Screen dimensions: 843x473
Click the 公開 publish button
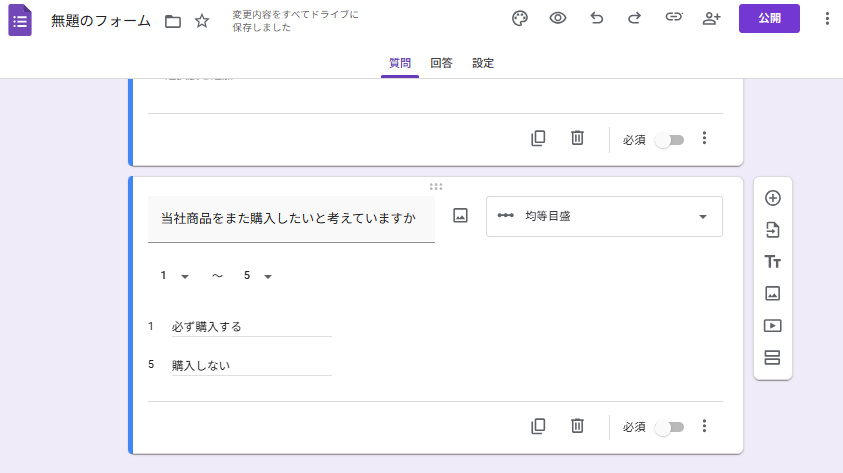[x=769, y=19]
